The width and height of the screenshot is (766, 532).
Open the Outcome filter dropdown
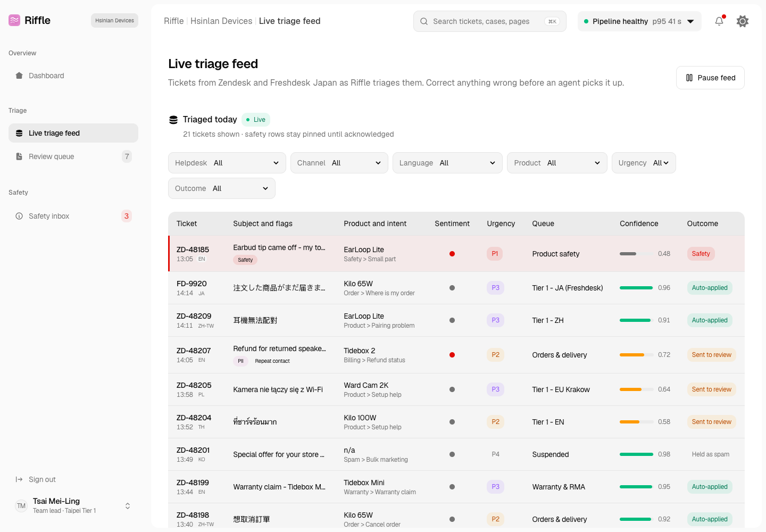[x=222, y=188]
